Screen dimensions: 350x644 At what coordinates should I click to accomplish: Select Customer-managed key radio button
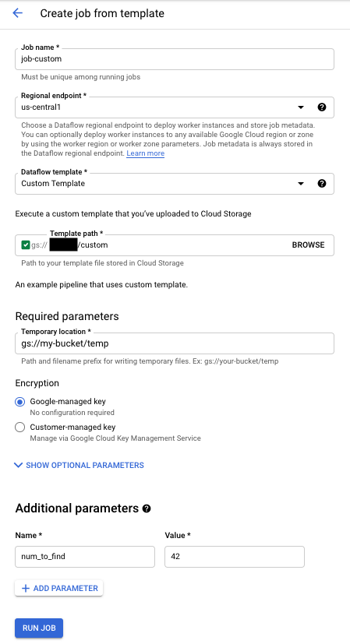(19, 428)
